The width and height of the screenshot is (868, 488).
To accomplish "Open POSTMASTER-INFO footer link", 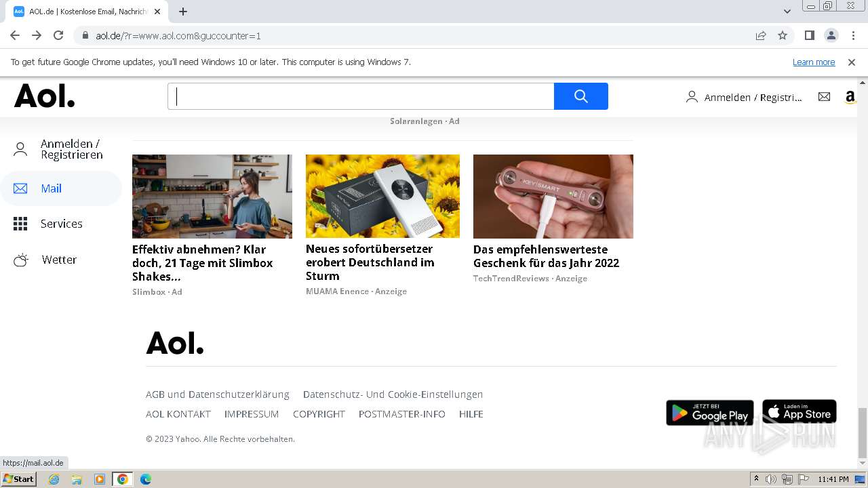I will [x=402, y=414].
